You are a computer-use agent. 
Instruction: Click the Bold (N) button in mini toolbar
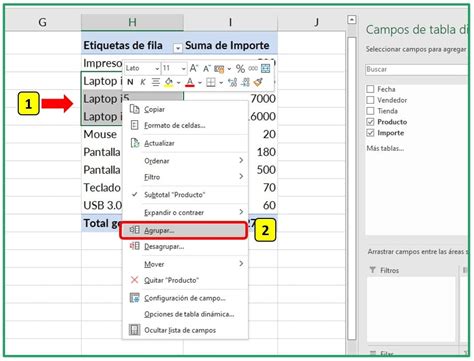[130, 82]
